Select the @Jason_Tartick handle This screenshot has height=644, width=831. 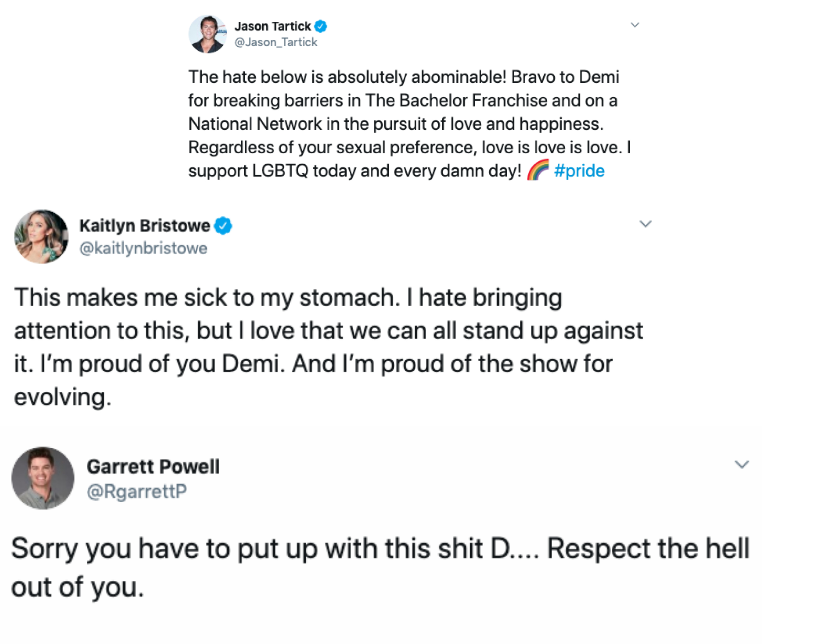[x=275, y=43]
